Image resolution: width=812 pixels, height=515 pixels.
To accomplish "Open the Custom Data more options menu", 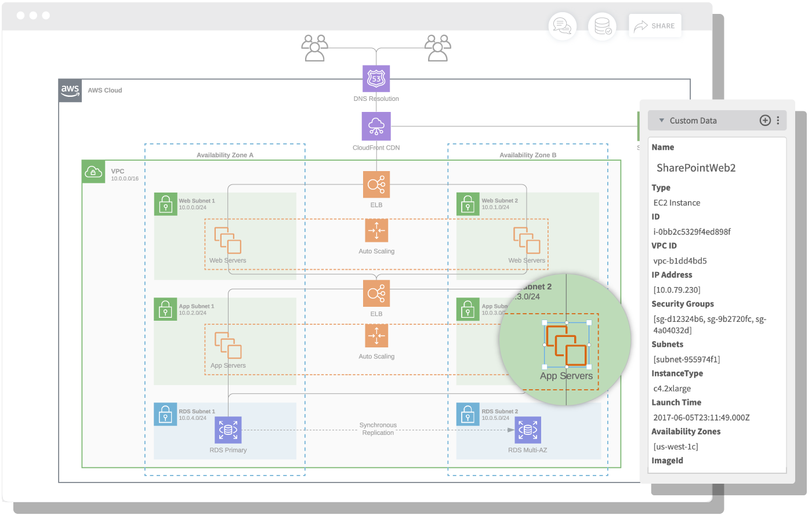I will (x=778, y=121).
